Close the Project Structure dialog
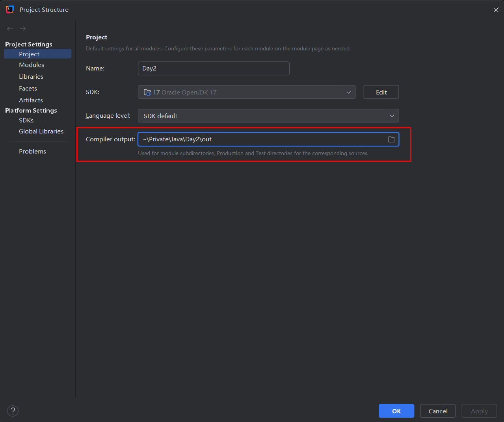 pyautogui.click(x=496, y=10)
